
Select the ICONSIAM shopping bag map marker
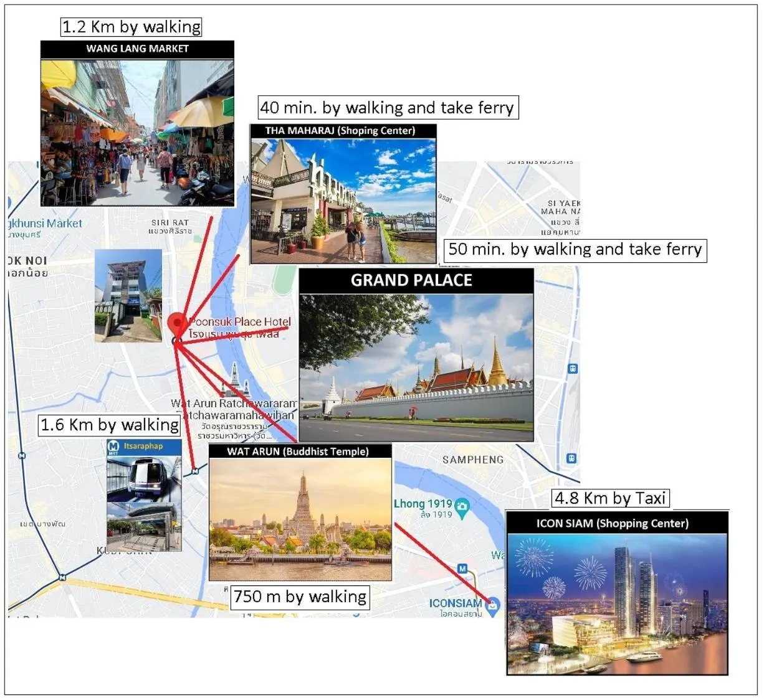[x=493, y=605]
